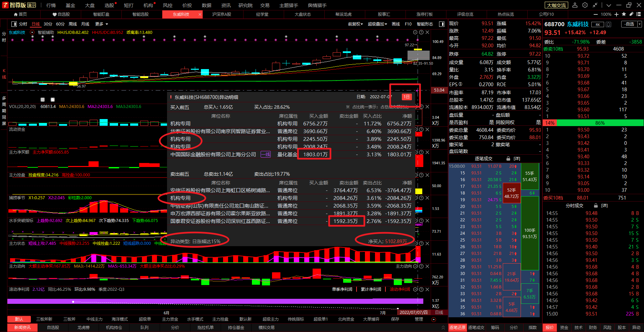The image size is (644, 332).
Task: Click the bell alert icon beside 东威科技
Action: (608, 24)
